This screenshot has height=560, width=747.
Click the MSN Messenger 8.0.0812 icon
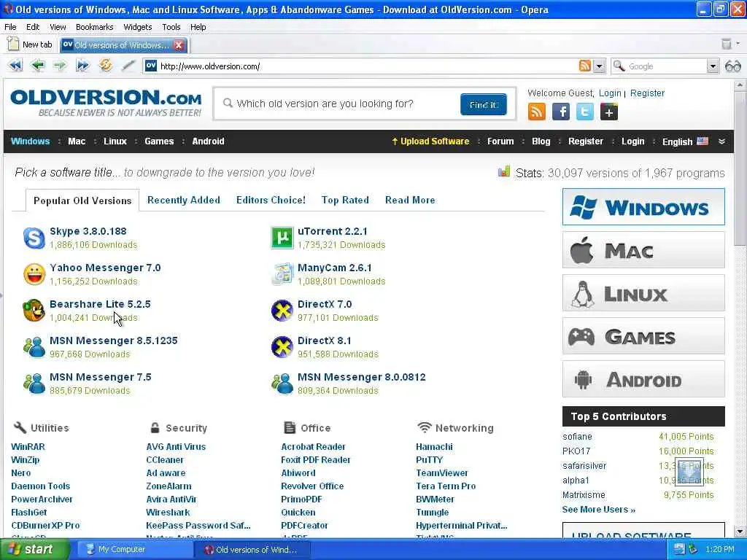(282, 384)
